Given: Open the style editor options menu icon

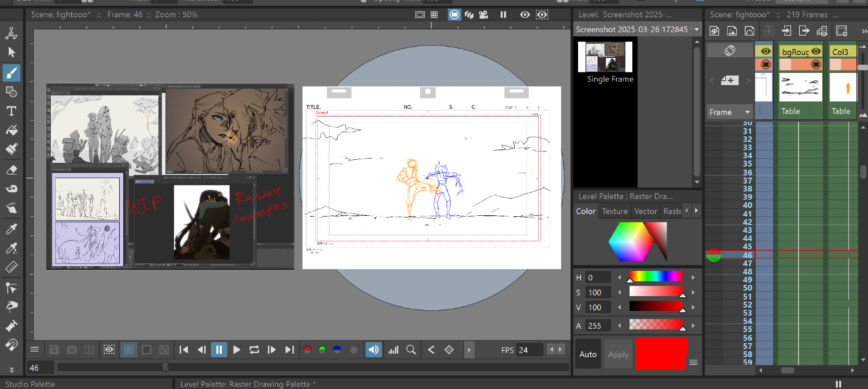Looking at the screenshot, I should [x=694, y=362].
